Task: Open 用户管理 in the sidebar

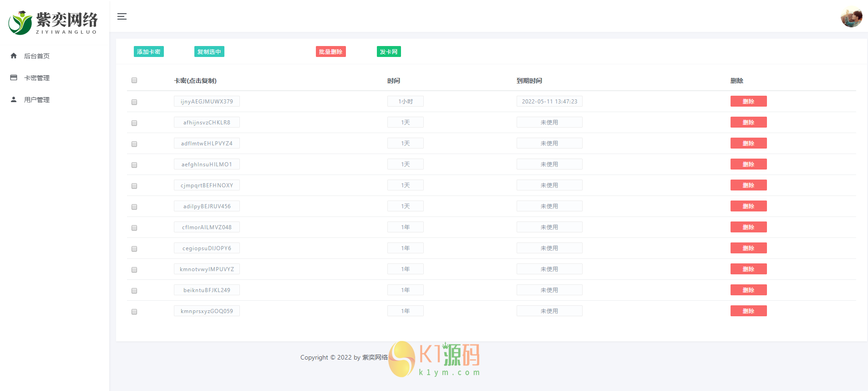Action: [37, 100]
